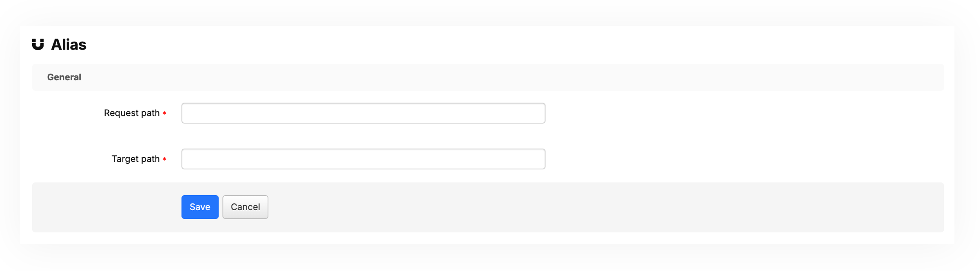Screen dimensions: 980x271
Task: Focus the Target path input box
Action: pos(363,158)
